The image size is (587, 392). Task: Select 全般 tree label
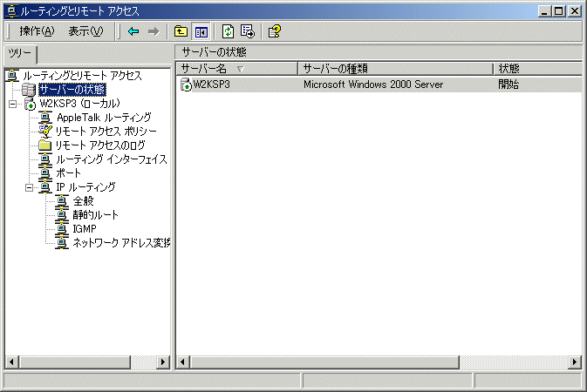coord(83,201)
